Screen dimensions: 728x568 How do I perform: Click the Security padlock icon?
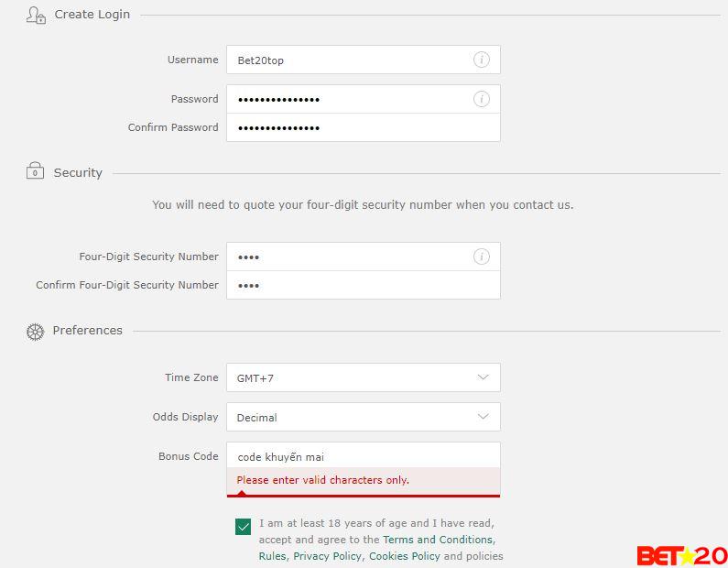(x=35, y=171)
